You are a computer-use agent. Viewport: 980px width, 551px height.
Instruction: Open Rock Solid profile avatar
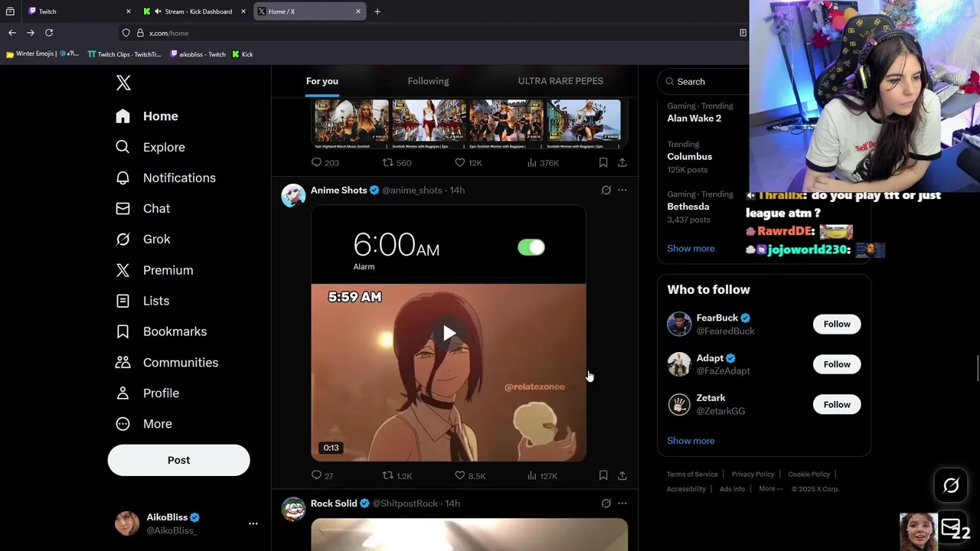[x=293, y=509]
